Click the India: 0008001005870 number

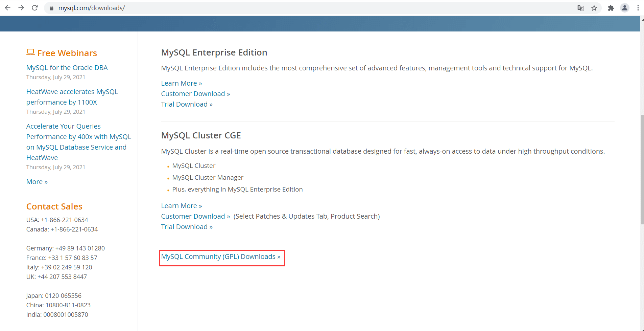57,315
